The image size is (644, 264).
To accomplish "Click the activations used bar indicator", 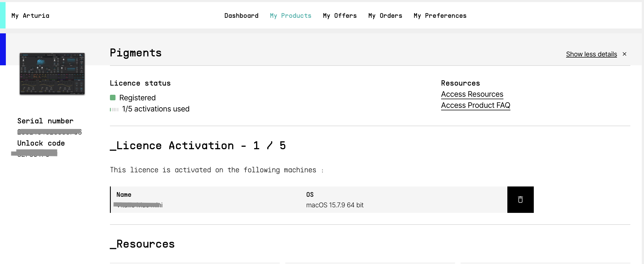I will click(114, 109).
